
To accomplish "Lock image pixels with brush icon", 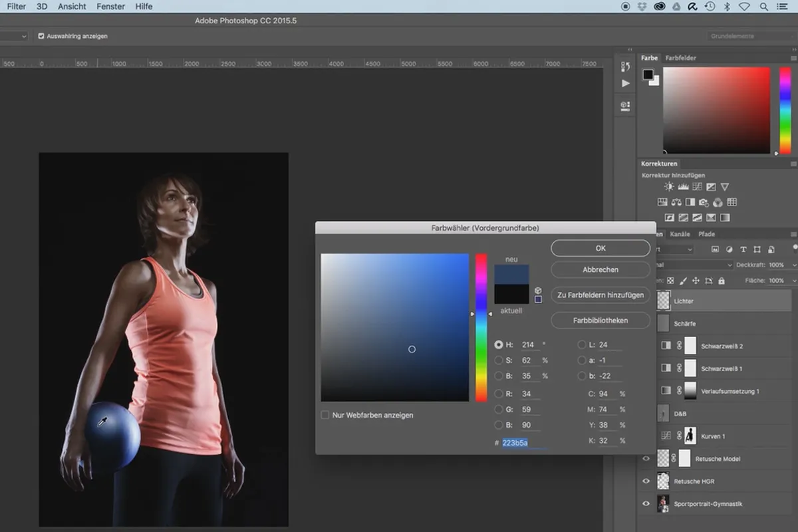I will click(683, 281).
